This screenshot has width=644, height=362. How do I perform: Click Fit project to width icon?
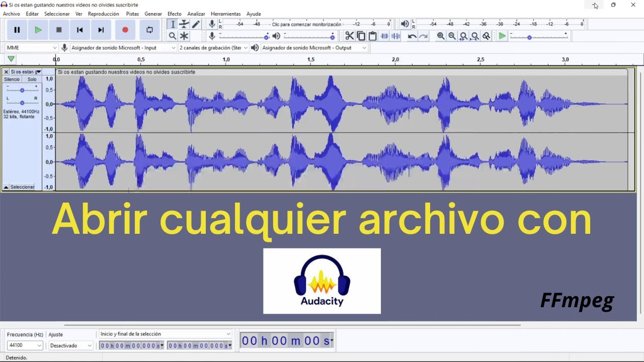tap(474, 36)
